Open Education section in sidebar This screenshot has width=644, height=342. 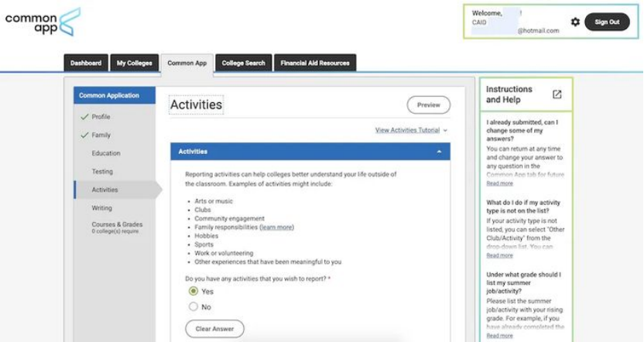click(106, 153)
